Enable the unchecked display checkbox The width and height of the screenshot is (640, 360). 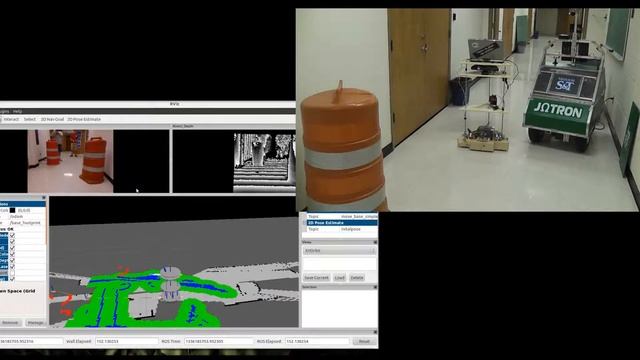tap(12, 272)
